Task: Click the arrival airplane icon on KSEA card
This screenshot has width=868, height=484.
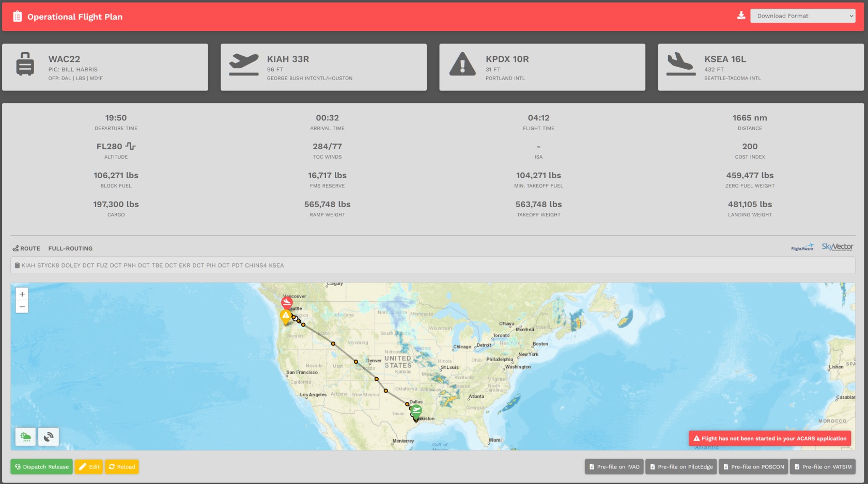Action: 680,65
